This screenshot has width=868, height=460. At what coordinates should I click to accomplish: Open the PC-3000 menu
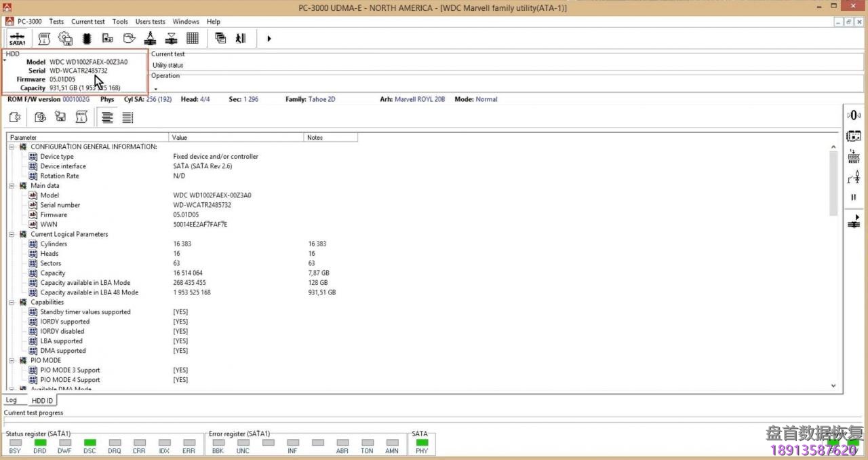pos(28,21)
